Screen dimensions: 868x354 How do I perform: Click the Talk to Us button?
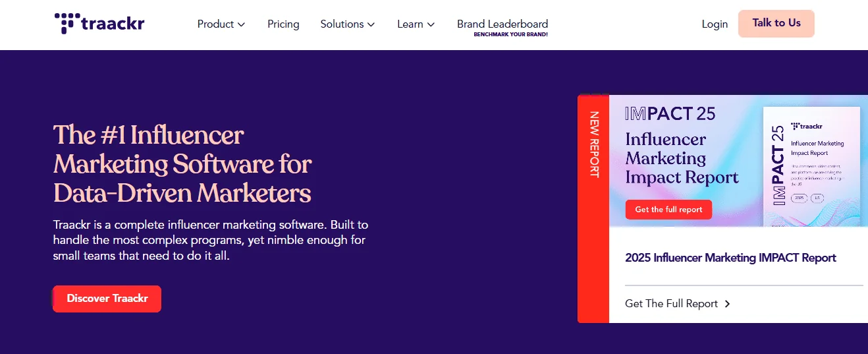coord(776,23)
